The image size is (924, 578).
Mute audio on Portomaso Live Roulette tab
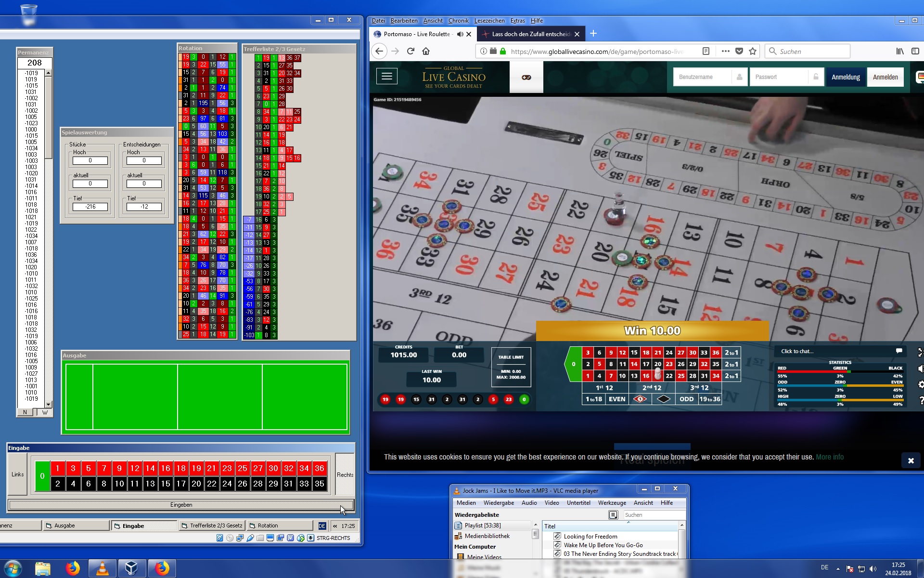[460, 34]
